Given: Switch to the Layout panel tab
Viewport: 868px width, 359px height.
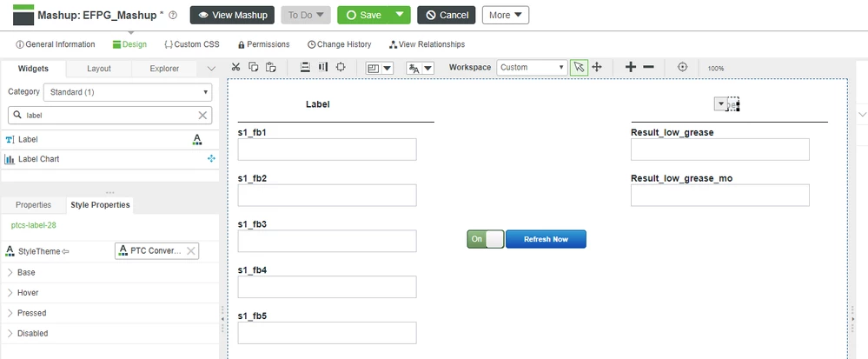Looking at the screenshot, I should click(x=99, y=69).
